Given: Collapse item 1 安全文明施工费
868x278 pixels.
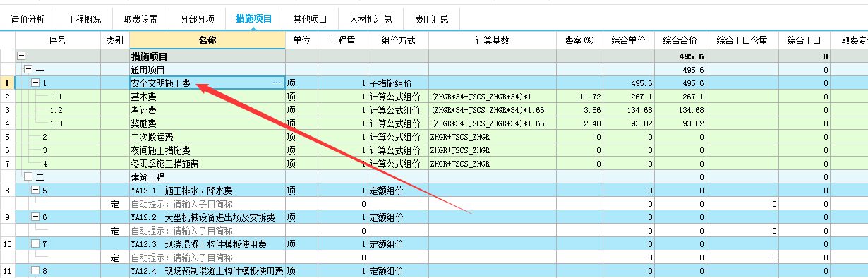Looking at the screenshot, I should [35, 83].
